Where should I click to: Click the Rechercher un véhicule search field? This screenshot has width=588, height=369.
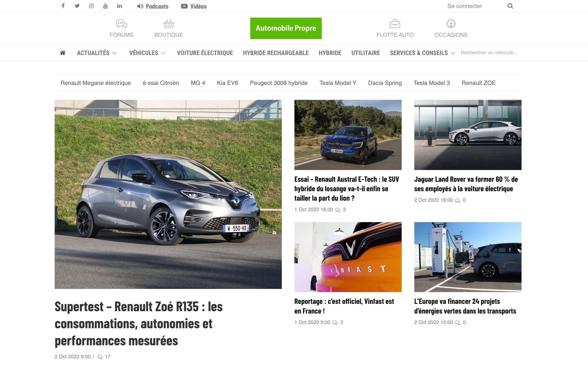[x=489, y=53]
